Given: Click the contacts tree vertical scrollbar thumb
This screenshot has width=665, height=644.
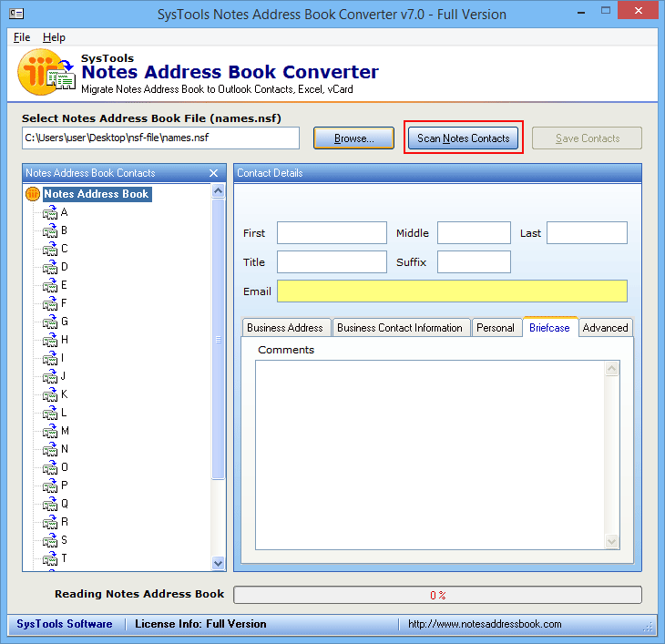Looking at the screenshot, I should (219, 339).
